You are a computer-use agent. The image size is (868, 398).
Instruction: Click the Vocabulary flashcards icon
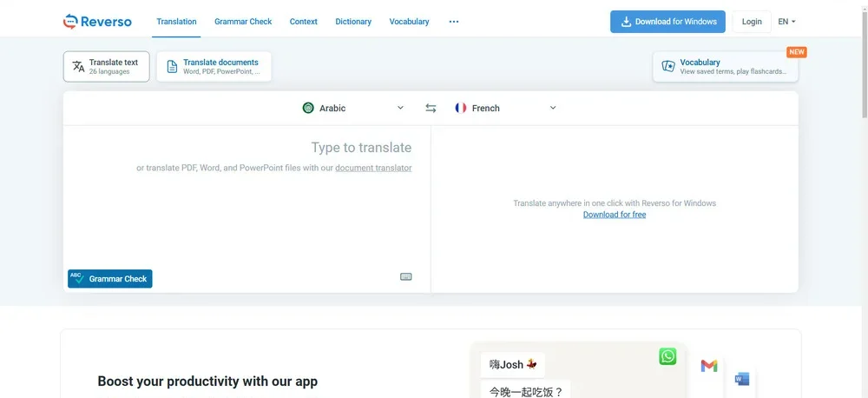(668, 67)
